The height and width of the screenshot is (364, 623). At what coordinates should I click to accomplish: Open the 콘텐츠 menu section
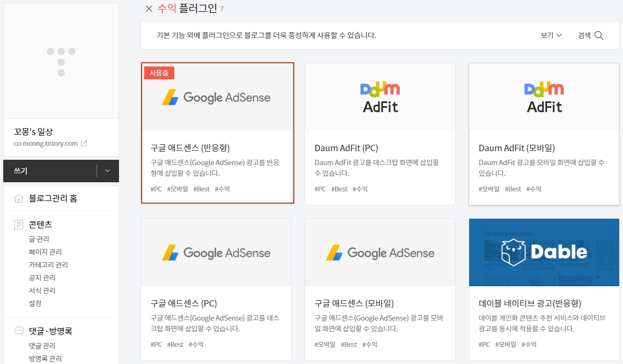point(40,225)
